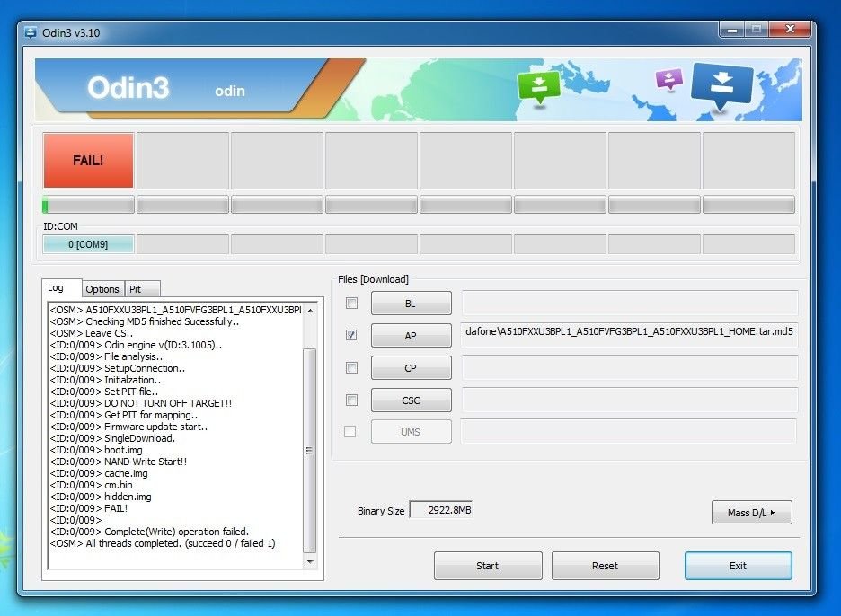Click log line 'cache.img'
Image resolution: width=841 pixels, height=616 pixels.
[x=99, y=473]
